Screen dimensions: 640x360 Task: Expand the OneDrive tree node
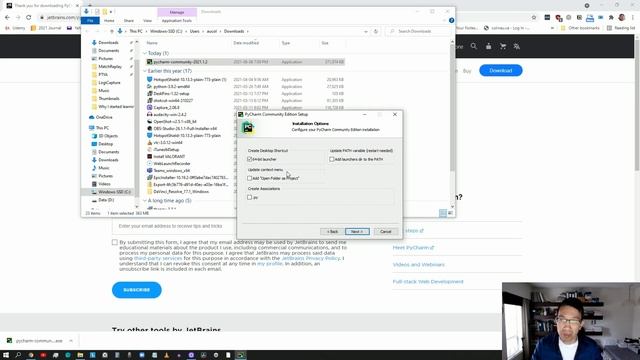[x=86, y=117]
